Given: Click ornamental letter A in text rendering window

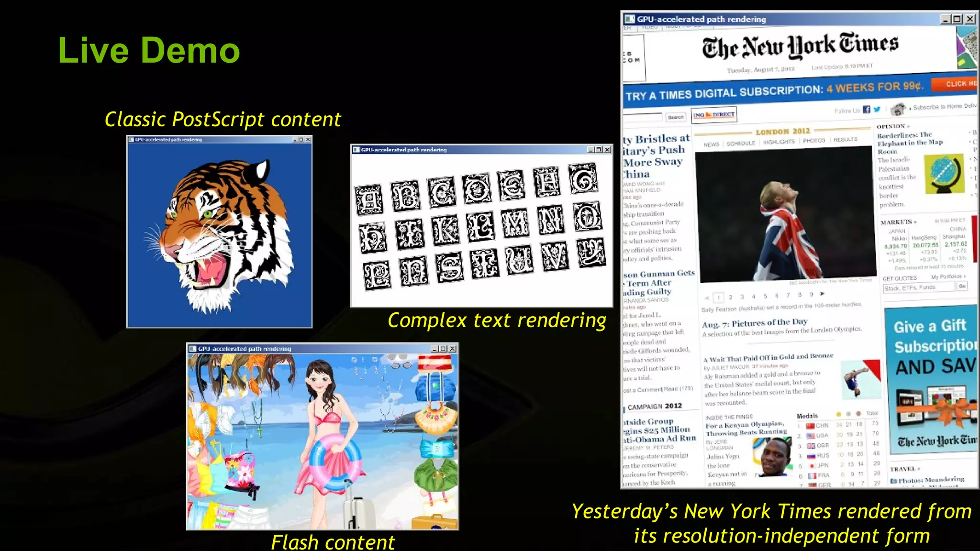Looking at the screenshot, I should [369, 199].
